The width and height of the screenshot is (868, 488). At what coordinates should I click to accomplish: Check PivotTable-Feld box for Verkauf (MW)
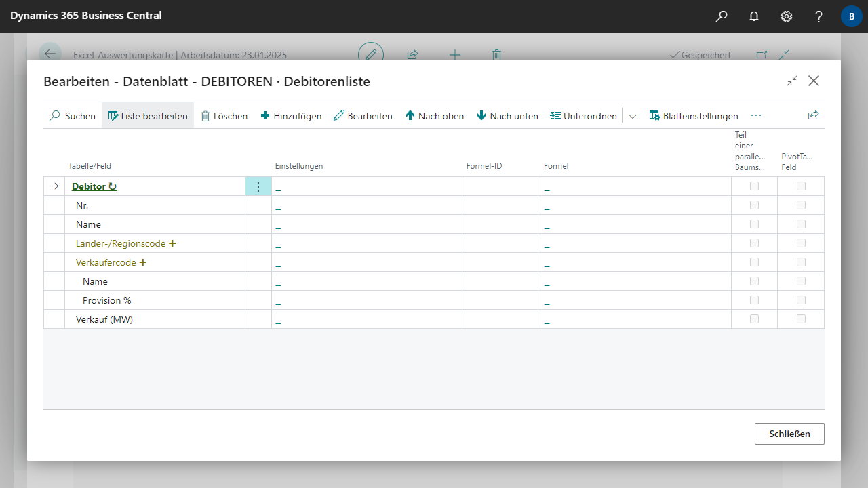[x=801, y=319]
